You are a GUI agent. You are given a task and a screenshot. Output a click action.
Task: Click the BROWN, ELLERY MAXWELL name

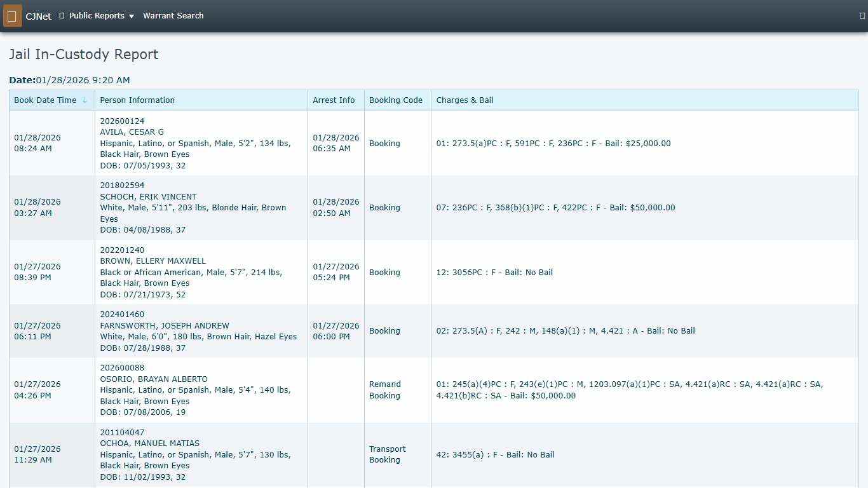click(x=153, y=261)
